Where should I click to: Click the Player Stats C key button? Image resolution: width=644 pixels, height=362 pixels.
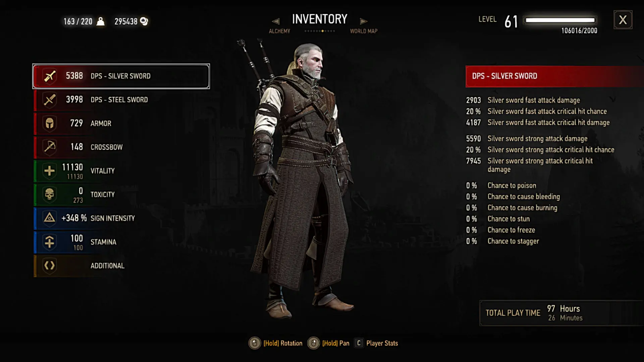click(x=359, y=343)
